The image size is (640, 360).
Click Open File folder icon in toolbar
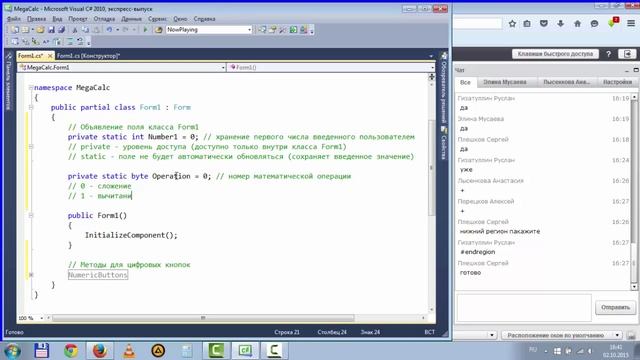coord(40,30)
